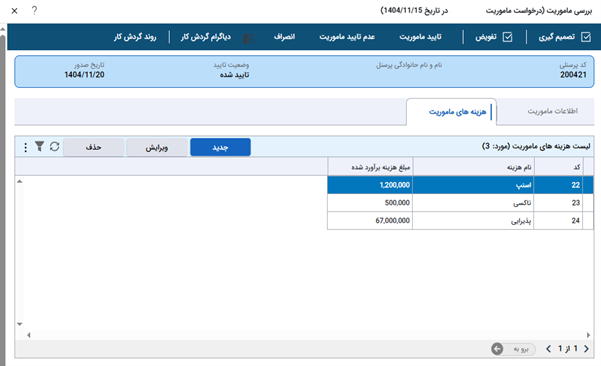Click the 500,000 amount cell

(370, 203)
